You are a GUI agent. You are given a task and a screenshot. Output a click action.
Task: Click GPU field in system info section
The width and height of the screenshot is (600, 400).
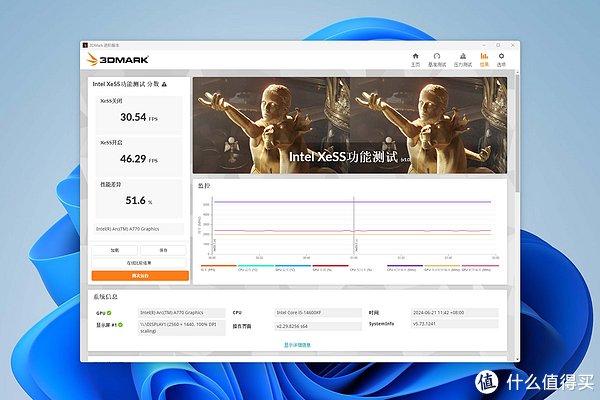point(181,313)
